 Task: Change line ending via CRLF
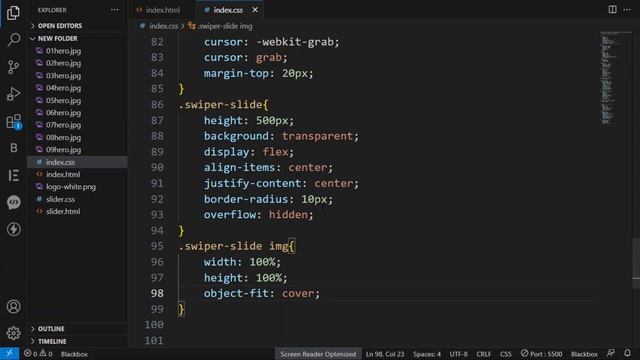coord(484,354)
